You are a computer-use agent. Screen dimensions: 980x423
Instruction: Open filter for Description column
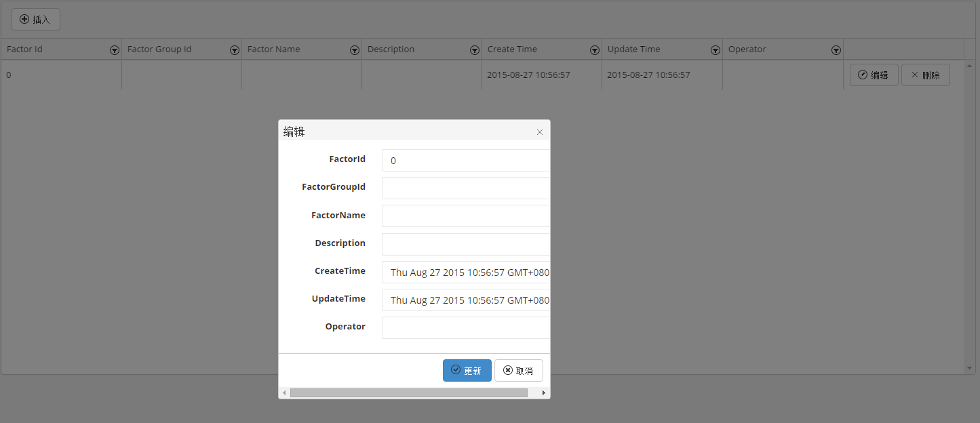(x=475, y=50)
